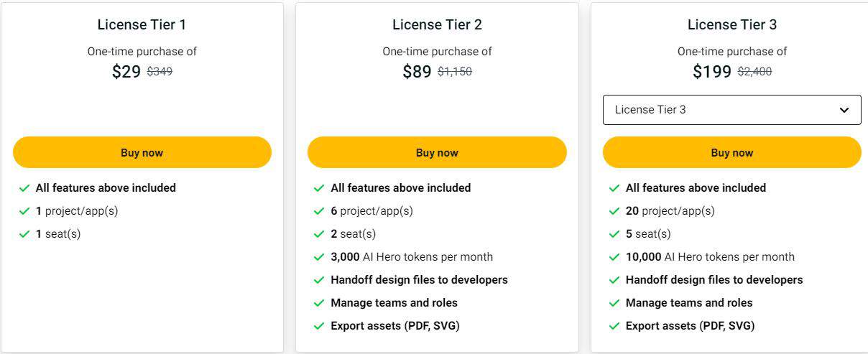Click the $199 price
Image resolution: width=868 pixels, height=354 pixels.
(x=712, y=72)
